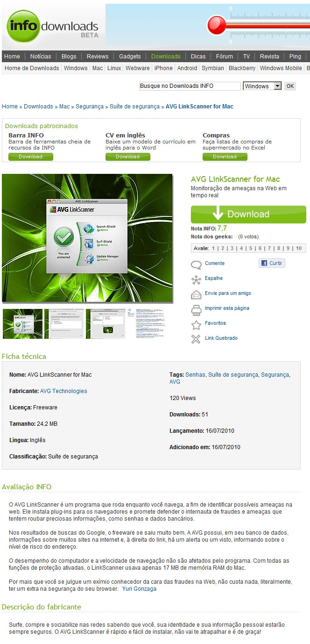Click the Busque no Downloads INFO search field
The image size is (310, 644).
[x=190, y=86]
